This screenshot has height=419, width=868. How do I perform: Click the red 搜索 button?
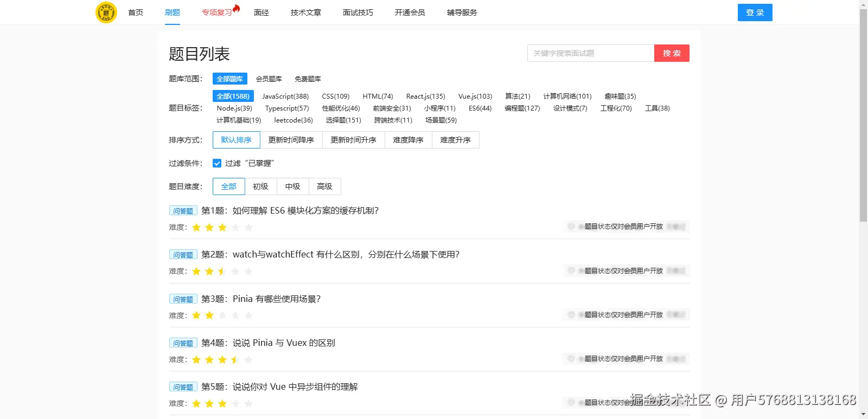672,53
